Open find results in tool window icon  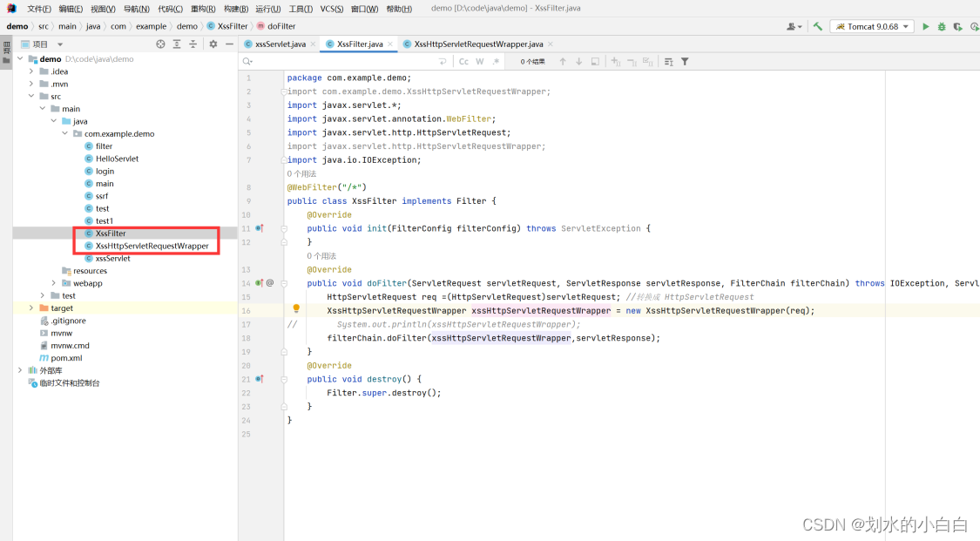click(x=669, y=61)
